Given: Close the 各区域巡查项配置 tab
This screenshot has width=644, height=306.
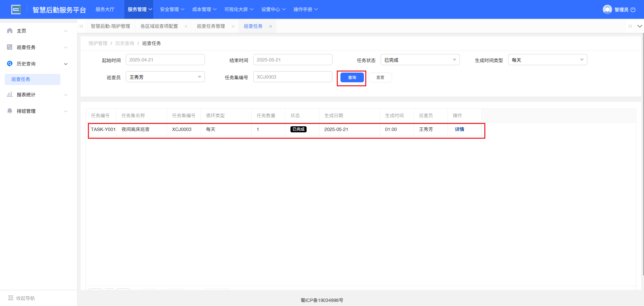Looking at the screenshot, I should pyautogui.click(x=186, y=26).
